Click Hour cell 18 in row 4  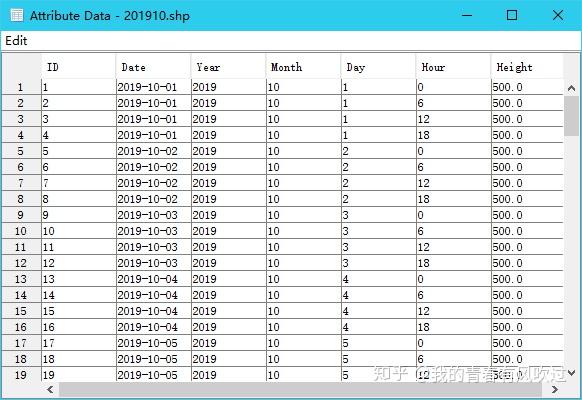point(454,135)
